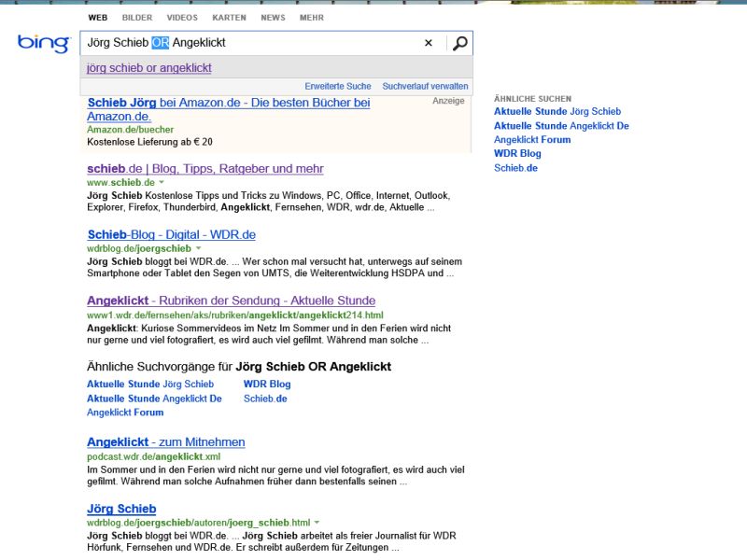Click sidebar link WDR Blog
747x560 pixels.
(x=517, y=153)
